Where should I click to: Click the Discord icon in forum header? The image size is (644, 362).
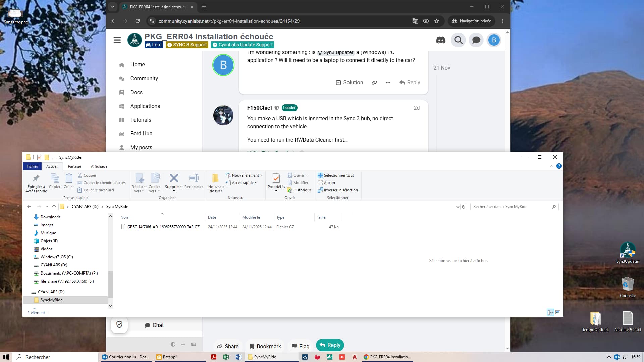tap(441, 40)
